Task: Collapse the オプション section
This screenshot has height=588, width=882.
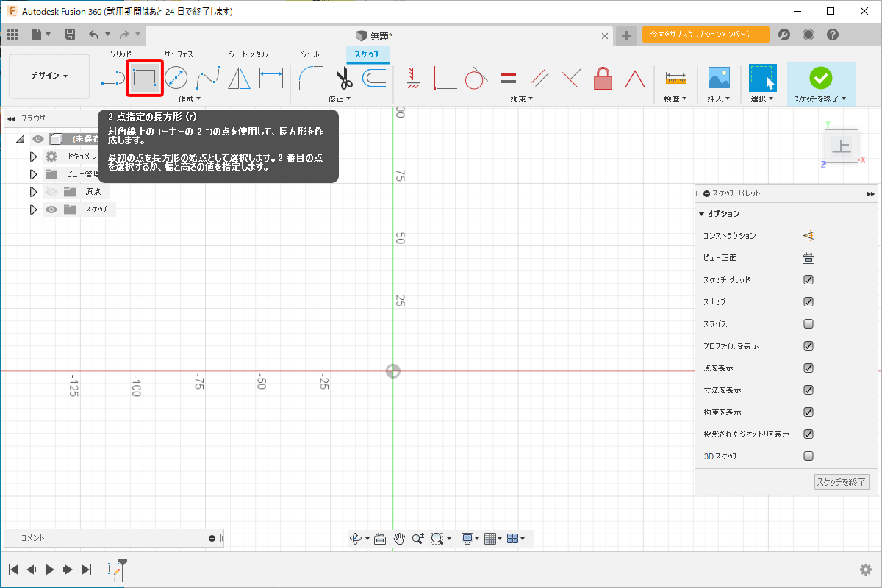Action: point(702,214)
